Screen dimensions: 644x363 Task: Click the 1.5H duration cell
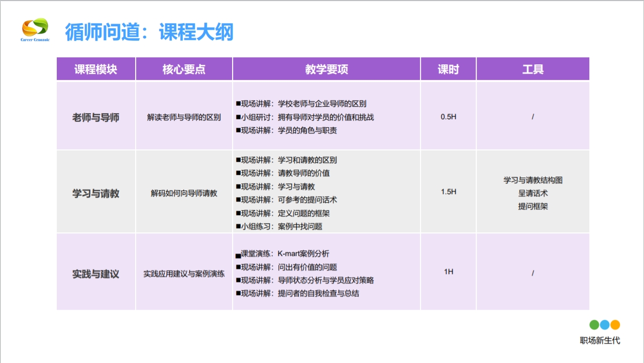(448, 192)
